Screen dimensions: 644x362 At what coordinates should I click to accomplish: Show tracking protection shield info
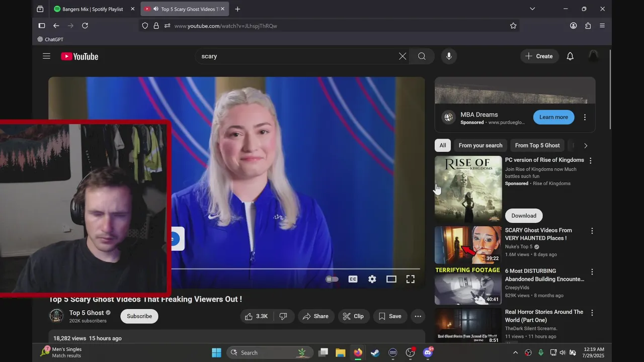coord(145,26)
